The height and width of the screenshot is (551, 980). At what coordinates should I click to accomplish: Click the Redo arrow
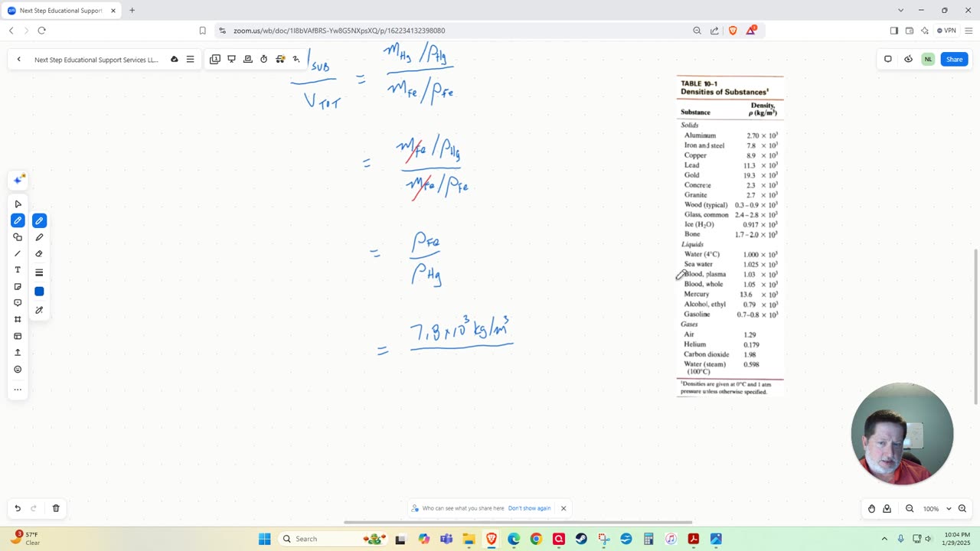(x=34, y=508)
